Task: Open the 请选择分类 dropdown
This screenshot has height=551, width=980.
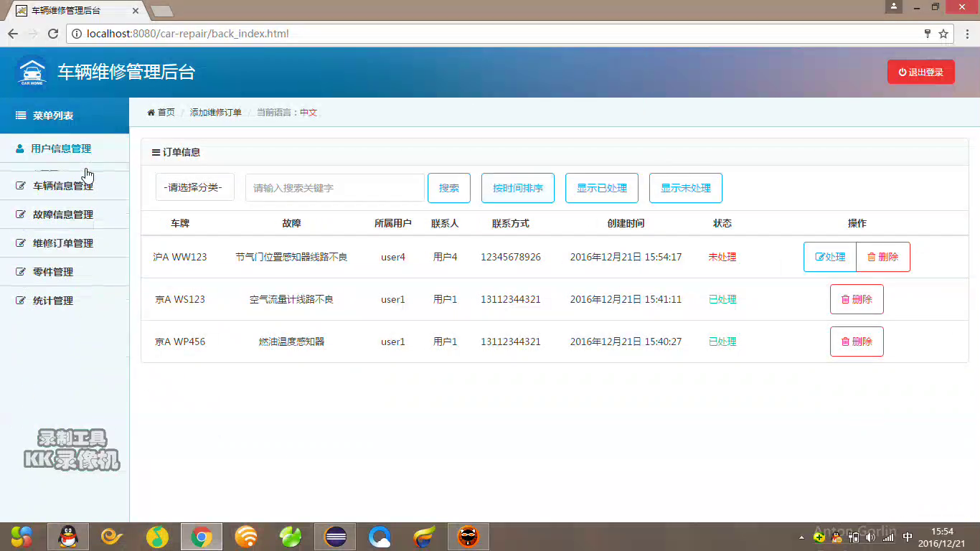Action: (195, 188)
